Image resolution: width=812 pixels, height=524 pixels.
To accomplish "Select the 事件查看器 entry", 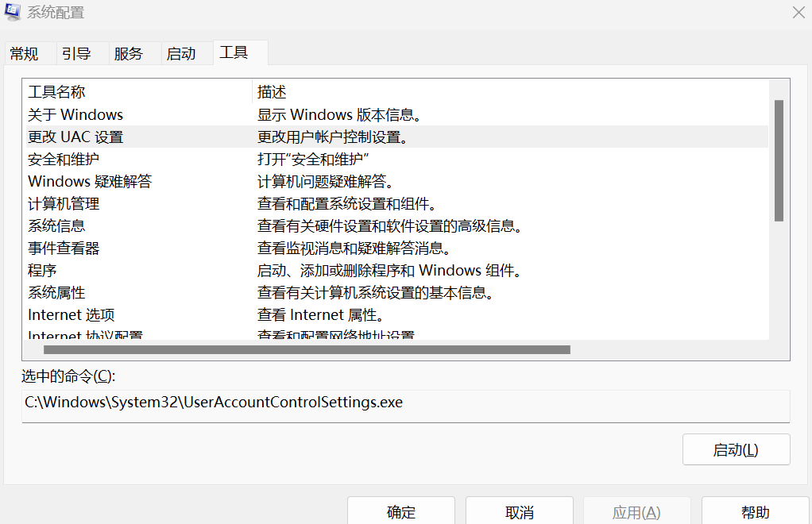I will (64, 249).
